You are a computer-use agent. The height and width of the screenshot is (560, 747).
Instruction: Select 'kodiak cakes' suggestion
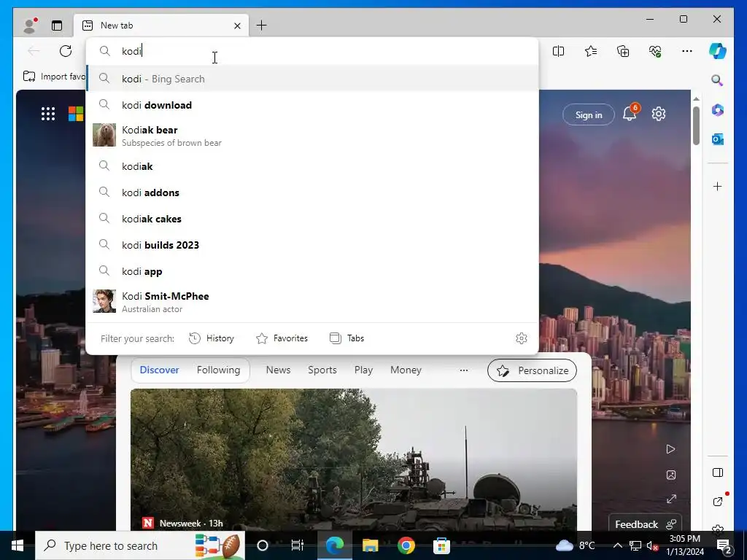pos(312,219)
